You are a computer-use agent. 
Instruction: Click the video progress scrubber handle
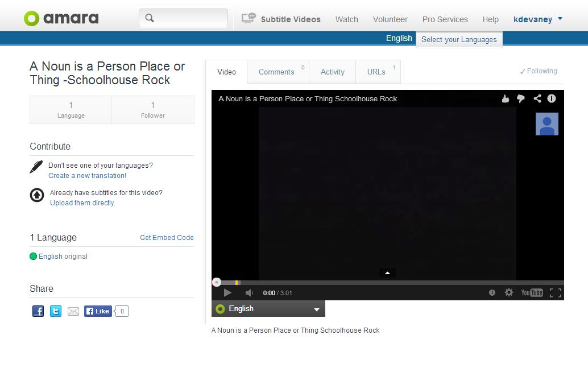(216, 282)
